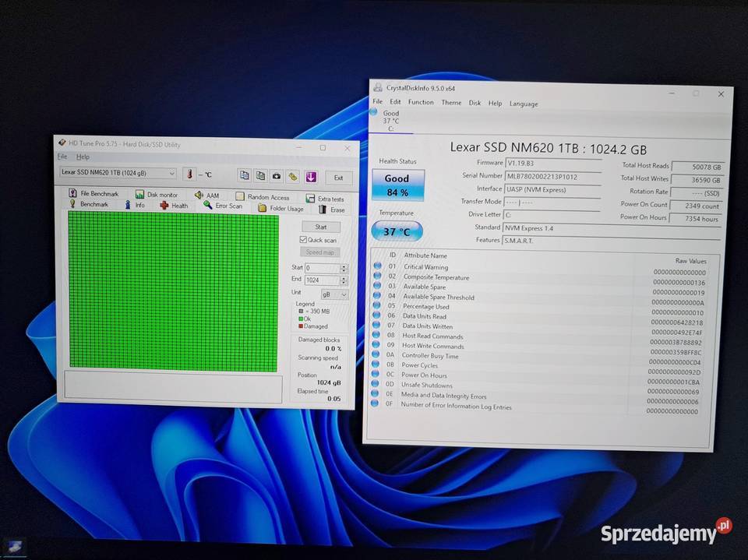Click the grey 390 MB legend swatch
Screen dimensions: 748x560
301,311
